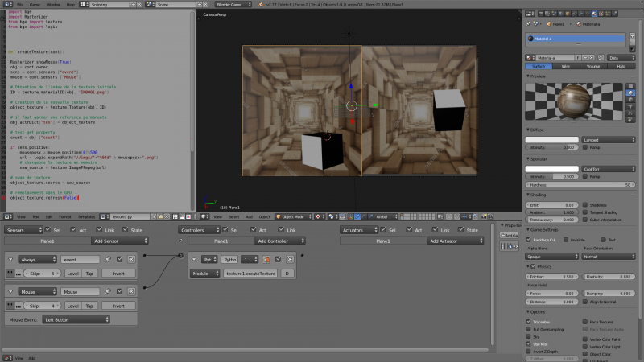Remove the Mouse sensor with X icon
Image resolution: width=644 pixels, height=362 pixels.
[x=131, y=291]
